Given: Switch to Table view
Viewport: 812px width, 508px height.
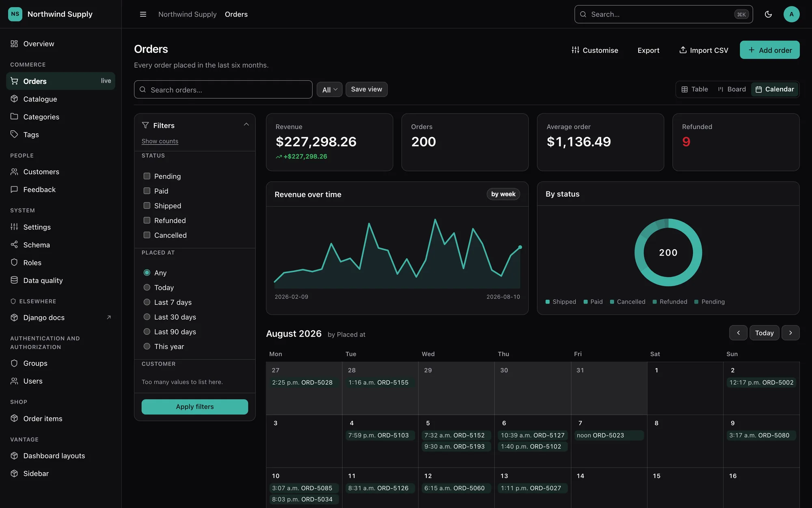Looking at the screenshot, I should point(695,89).
